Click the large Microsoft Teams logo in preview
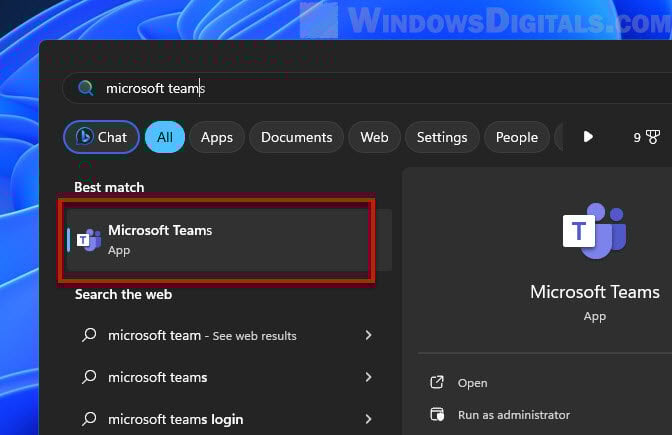 [x=594, y=231]
